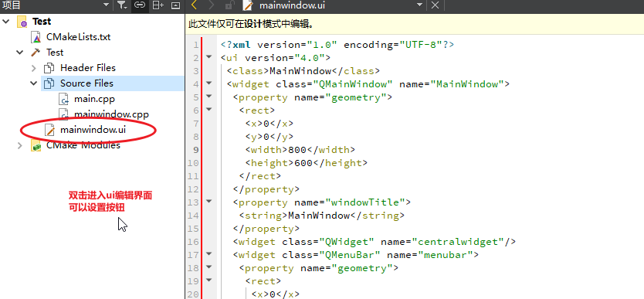Fold the rect block at line 6
Viewport: 644px width, 299px height.
(208, 109)
